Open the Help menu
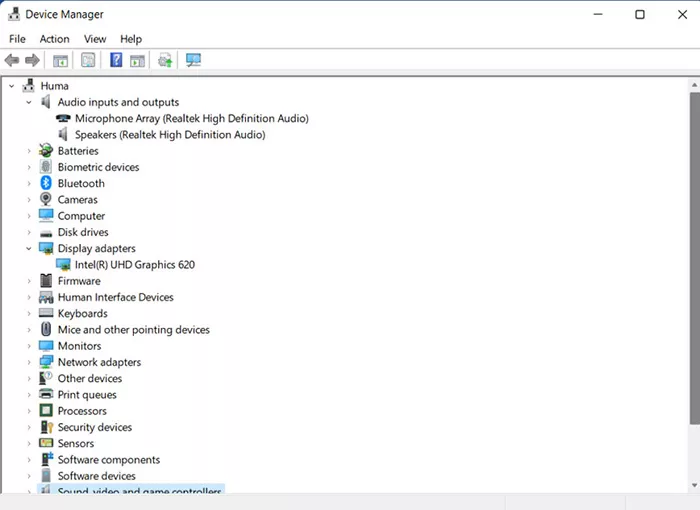This screenshot has width=700, height=510. (131, 39)
